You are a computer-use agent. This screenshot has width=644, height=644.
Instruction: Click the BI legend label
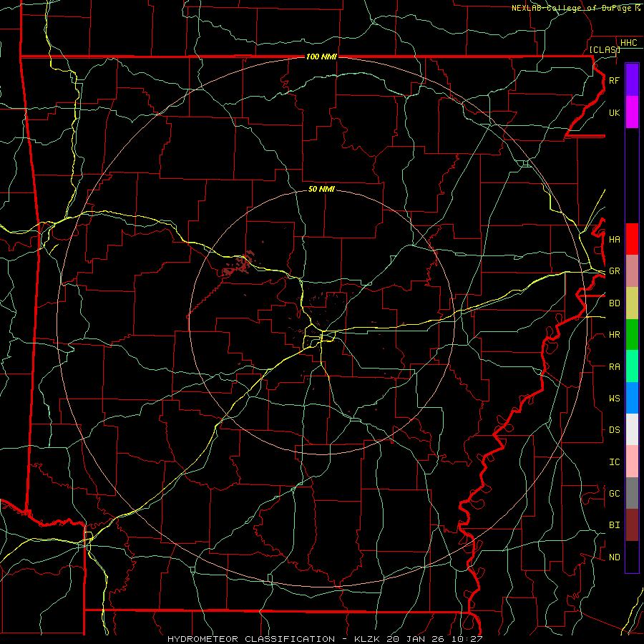point(614,525)
